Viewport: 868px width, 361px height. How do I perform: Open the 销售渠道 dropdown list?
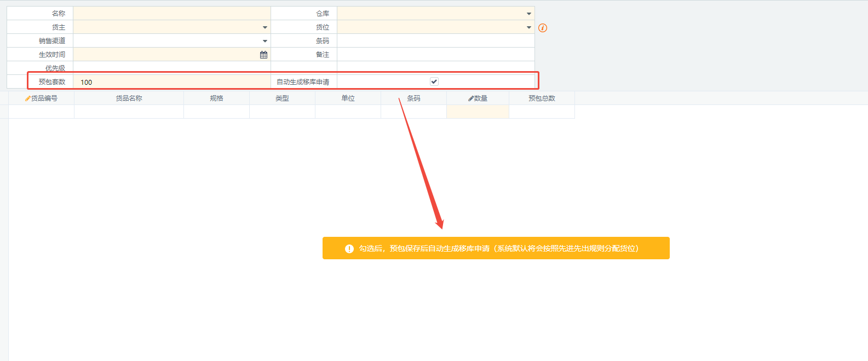(265, 41)
